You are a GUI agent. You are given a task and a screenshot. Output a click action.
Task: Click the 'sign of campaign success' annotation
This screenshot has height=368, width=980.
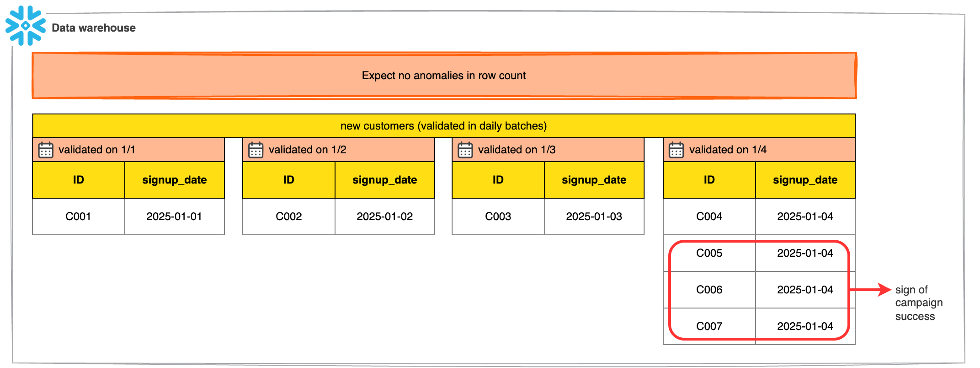[x=918, y=303]
